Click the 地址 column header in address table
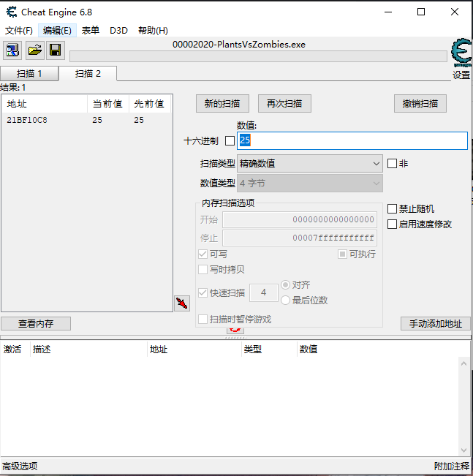473x476 pixels. coord(194,349)
